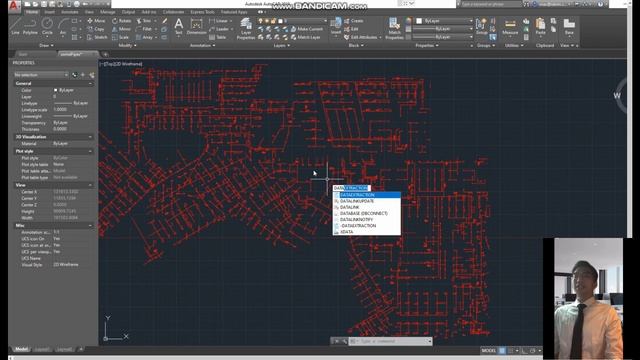Switch to the Output ribbon tab
640x360 pixels.
(128, 12)
